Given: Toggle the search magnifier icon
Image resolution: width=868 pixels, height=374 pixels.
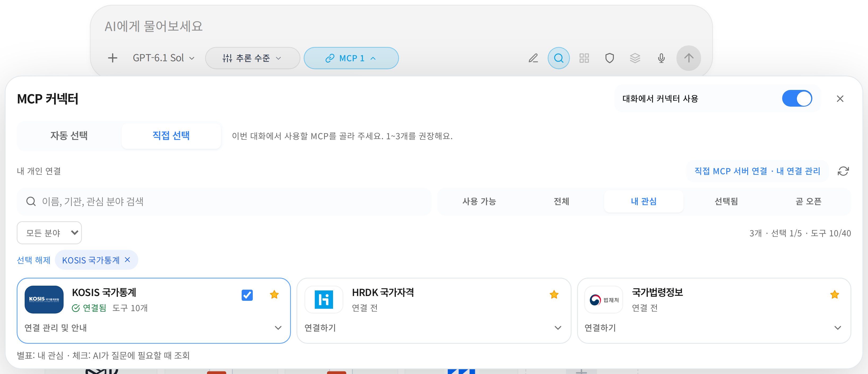Looking at the screenshot, I should click(x=559, y=58).
